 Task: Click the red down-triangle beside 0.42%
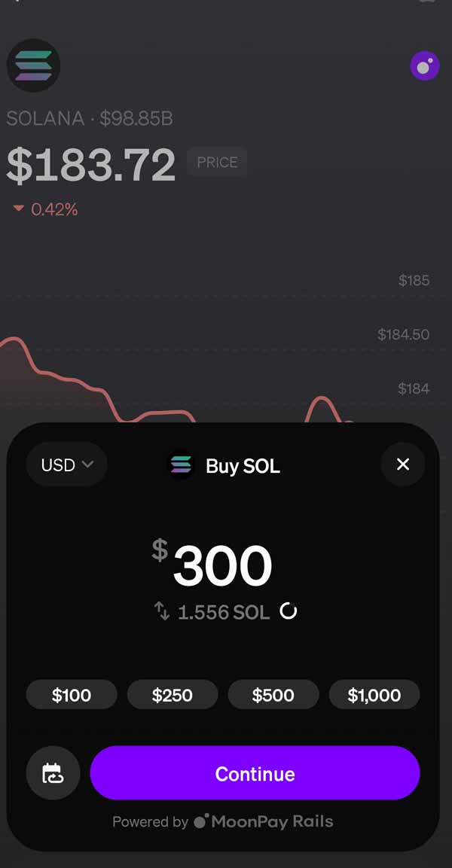tap(19, 209)
